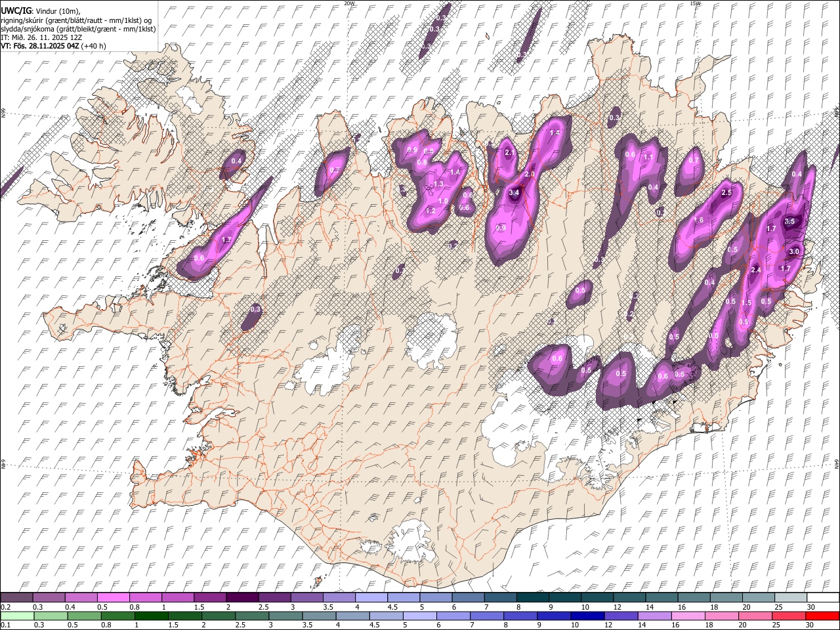840x630 pixels.
Task: Click the IT: Mið. 26. 11. 2025 12Z line
Action: [41, 37]
